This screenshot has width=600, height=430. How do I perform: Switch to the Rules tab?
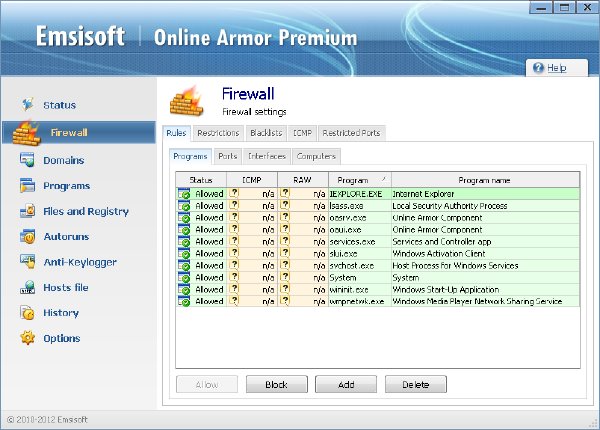tap(176, 133)
